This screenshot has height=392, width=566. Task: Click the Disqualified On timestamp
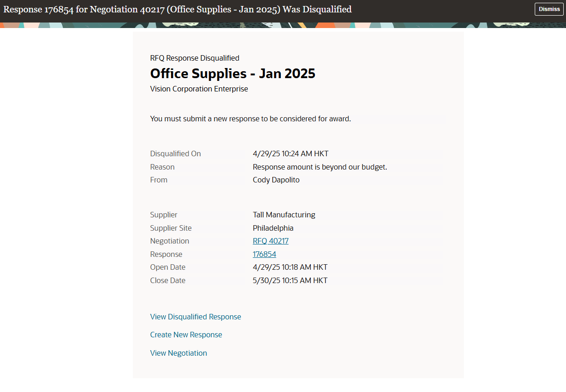(x=291, y=153)
